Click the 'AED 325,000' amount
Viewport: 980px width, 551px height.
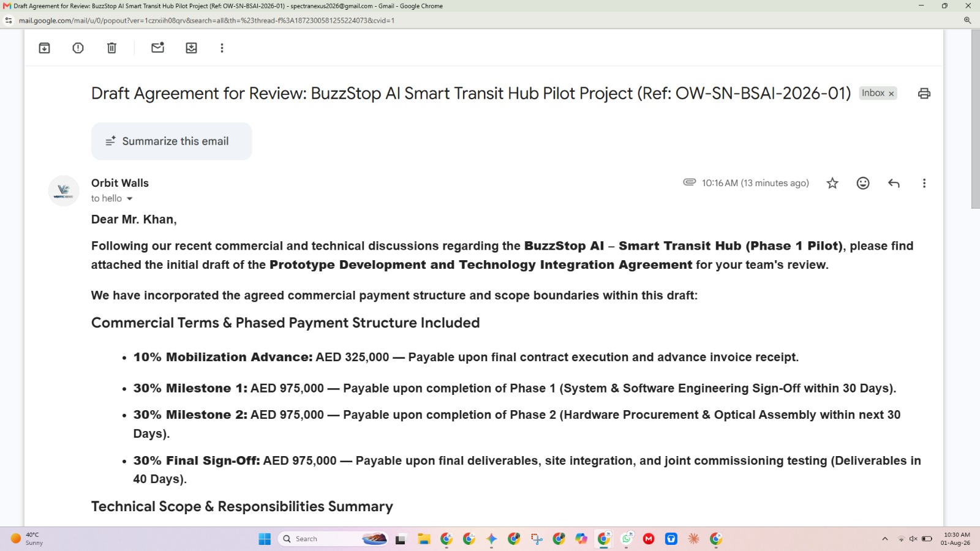[352, 357]
